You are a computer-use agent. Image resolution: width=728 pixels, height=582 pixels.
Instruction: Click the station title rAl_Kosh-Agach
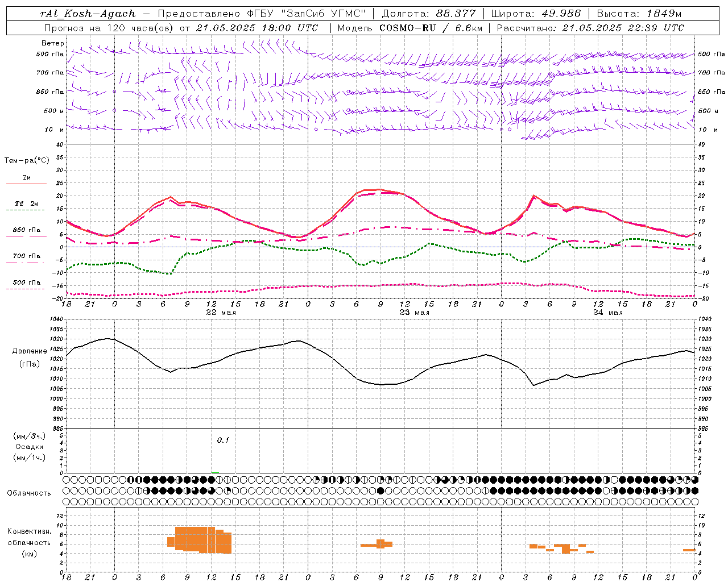(x=88, y=14)
